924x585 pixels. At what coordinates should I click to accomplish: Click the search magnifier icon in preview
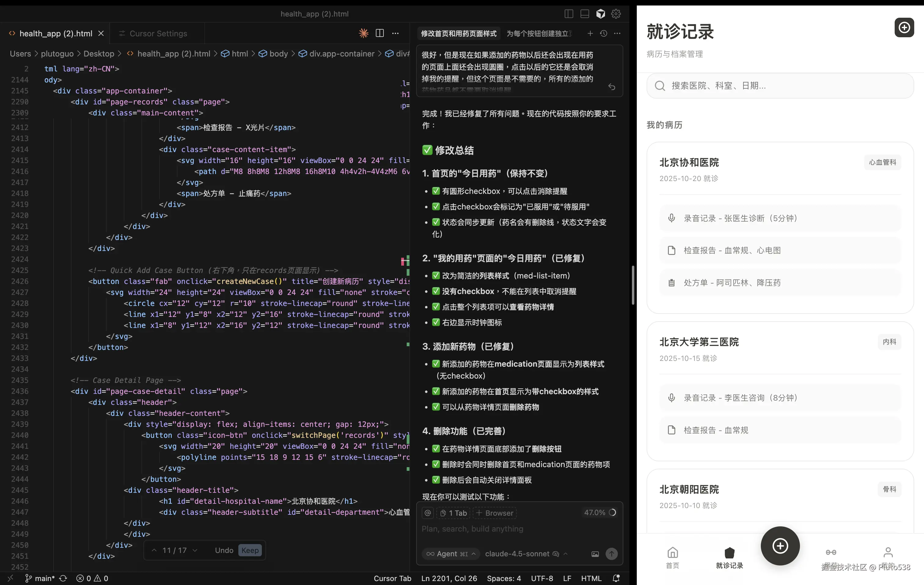coord(660,85)
